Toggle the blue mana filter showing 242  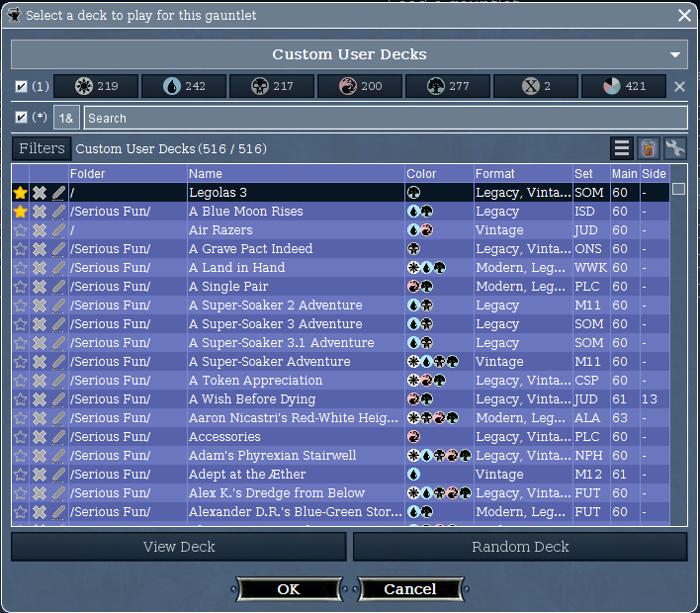[x=184, y=86]
